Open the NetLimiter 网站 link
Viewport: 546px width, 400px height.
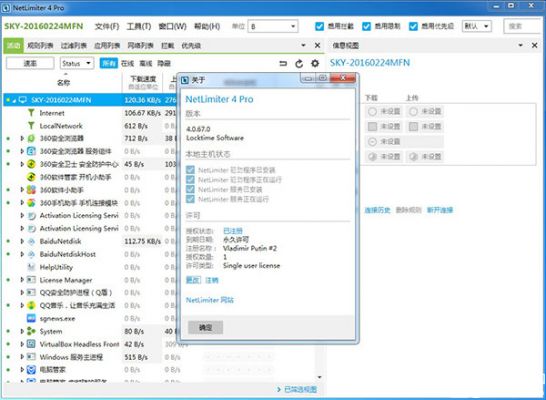coord(210,300)
